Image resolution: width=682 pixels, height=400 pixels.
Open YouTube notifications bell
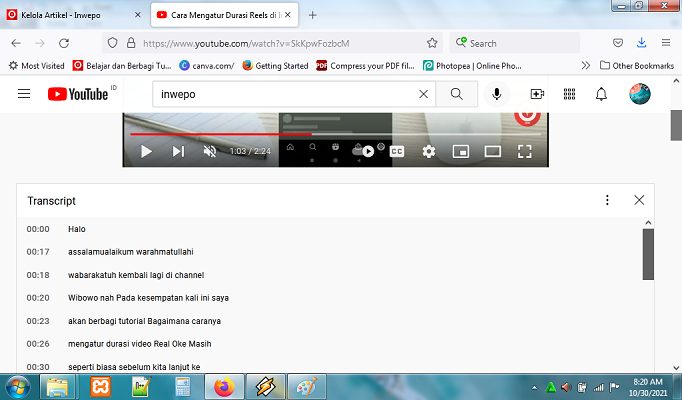tap(601, 94)
